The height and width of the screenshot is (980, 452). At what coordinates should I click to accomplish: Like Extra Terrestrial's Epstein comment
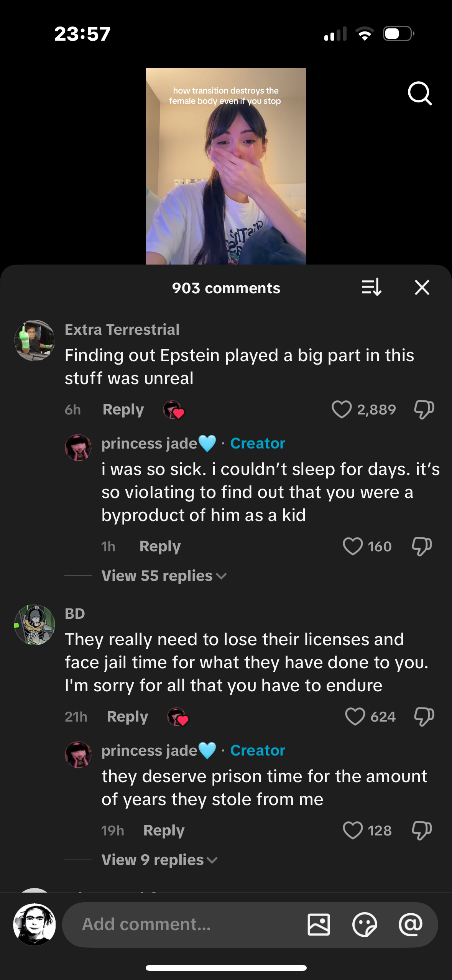(x=342, y=409)
